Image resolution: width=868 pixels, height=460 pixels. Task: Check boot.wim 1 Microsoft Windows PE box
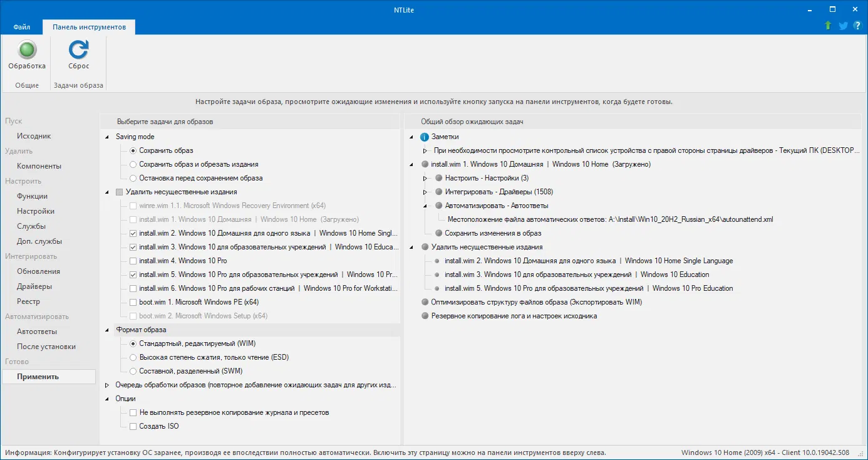point(133,302)
